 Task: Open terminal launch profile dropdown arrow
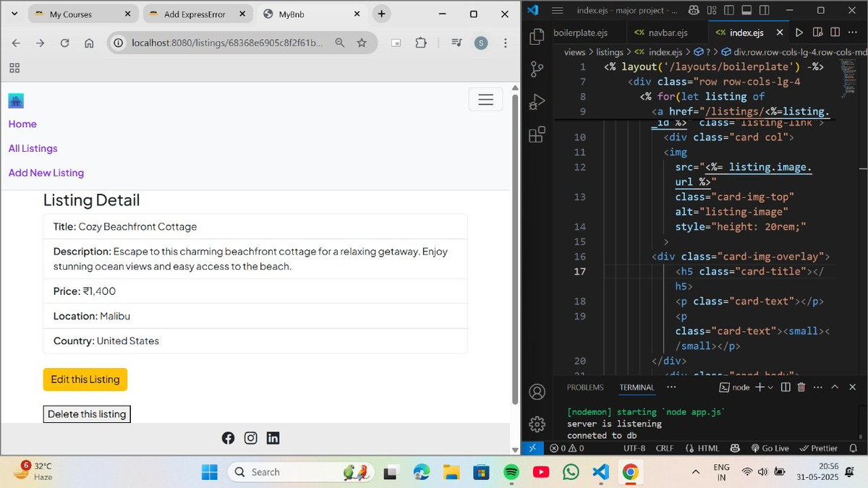pos(770,388)
